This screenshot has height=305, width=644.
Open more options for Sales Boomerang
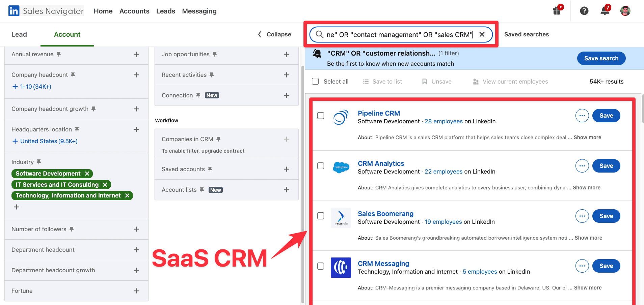click(582, 216)
